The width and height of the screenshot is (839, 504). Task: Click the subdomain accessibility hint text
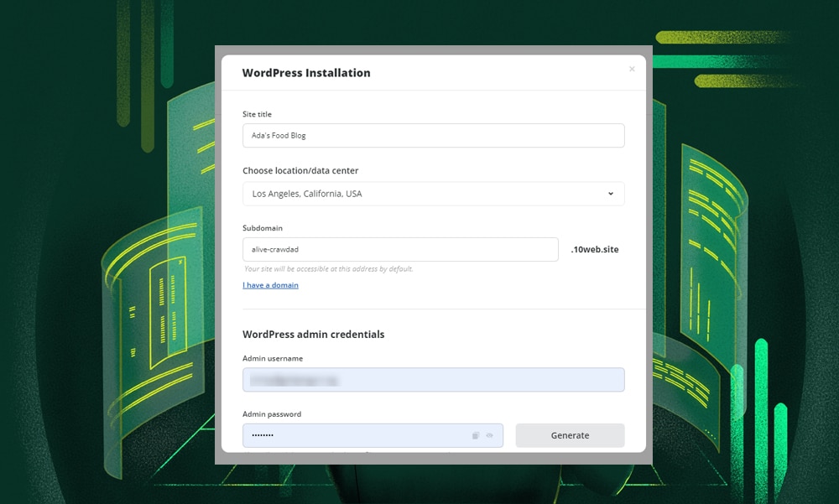328,269
